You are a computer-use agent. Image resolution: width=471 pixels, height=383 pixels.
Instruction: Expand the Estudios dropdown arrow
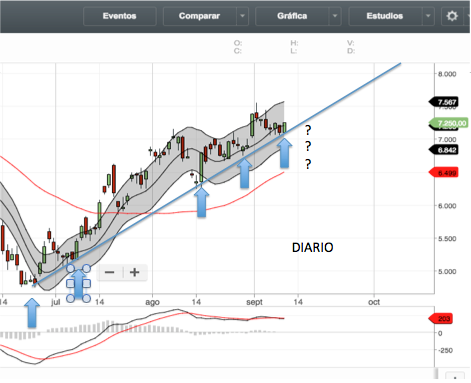pyautogui.click(x=428, y=16)
